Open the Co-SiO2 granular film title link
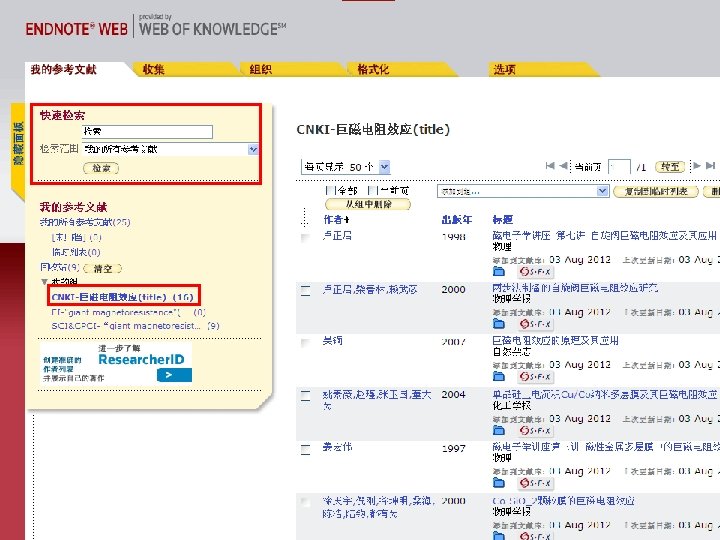 pos(563,501)
